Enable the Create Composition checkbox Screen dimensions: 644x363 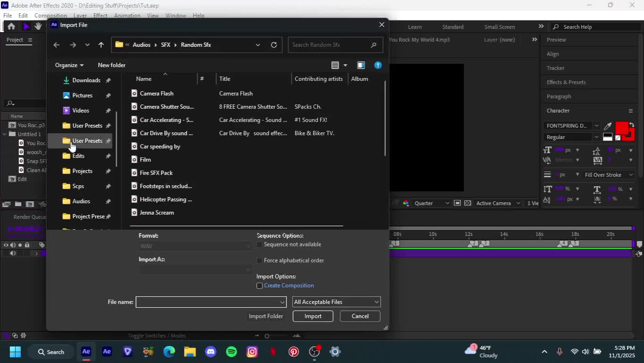[259, 285]
